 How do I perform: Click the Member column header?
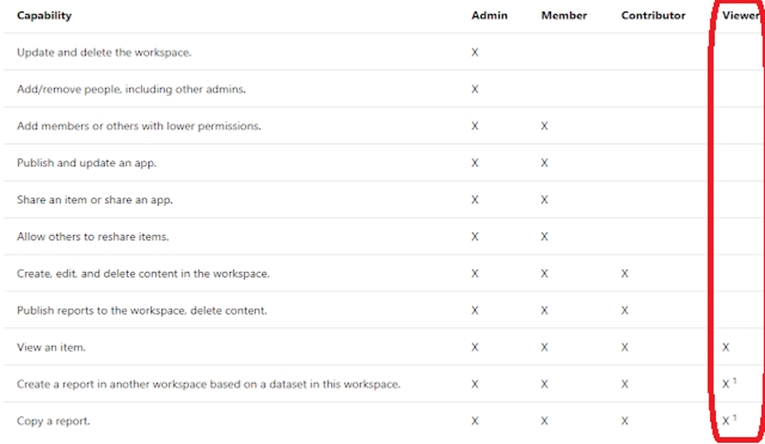click(563, 16)
